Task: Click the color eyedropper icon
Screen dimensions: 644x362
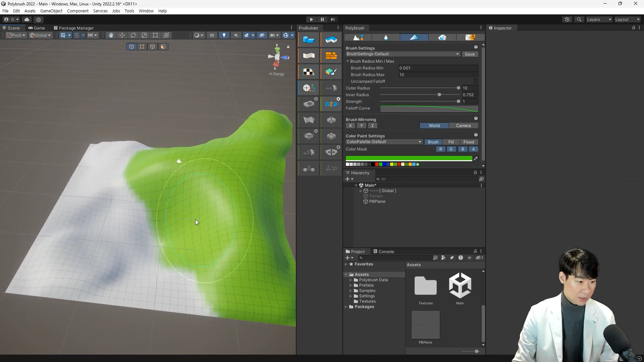Action: 476,159
